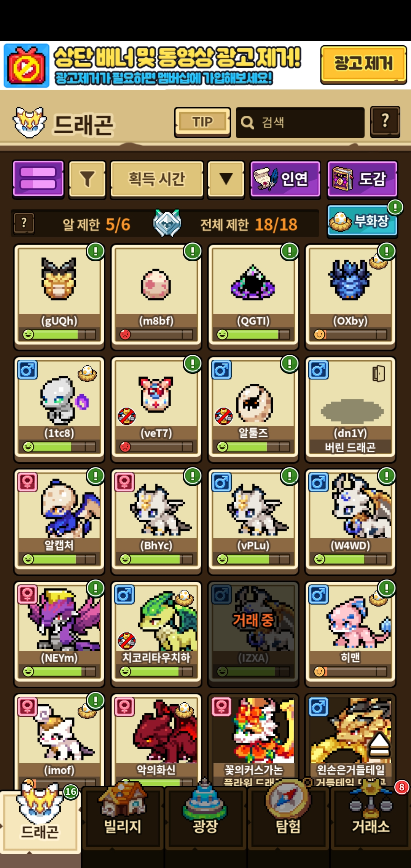Click the (gUQh) happiness gauge bar
Viewport: 411px width, 868px height.
point(59,334)
